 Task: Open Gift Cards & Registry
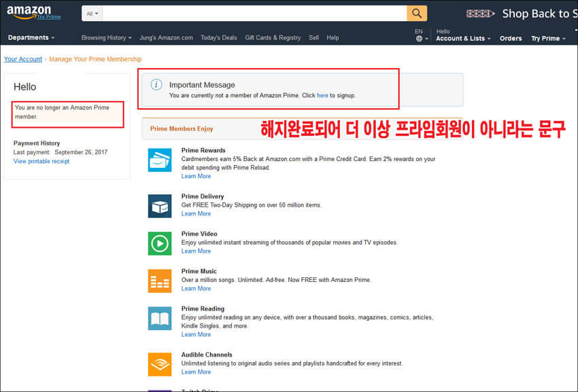pos(273,37)
